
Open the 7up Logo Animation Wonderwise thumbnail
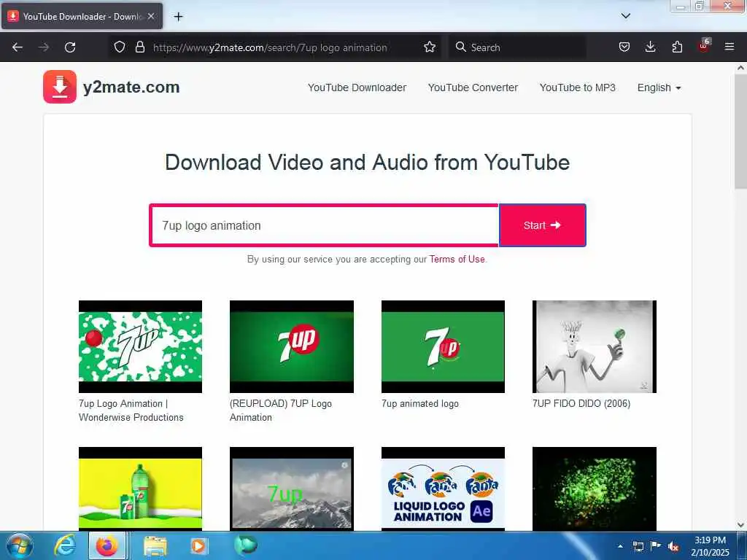click(x=140, y=346)
